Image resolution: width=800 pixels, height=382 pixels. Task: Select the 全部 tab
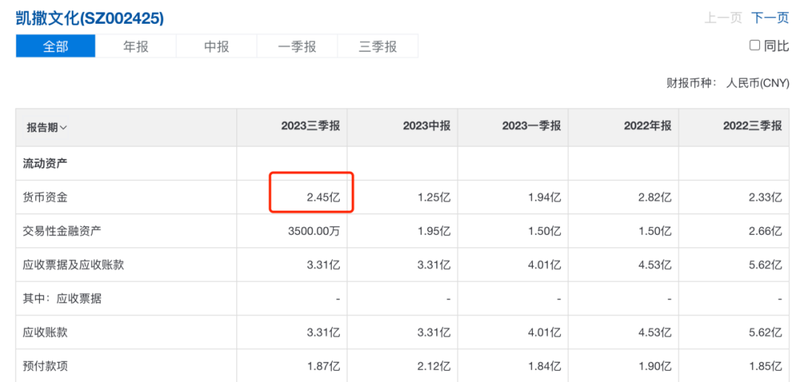click(56, 46)
